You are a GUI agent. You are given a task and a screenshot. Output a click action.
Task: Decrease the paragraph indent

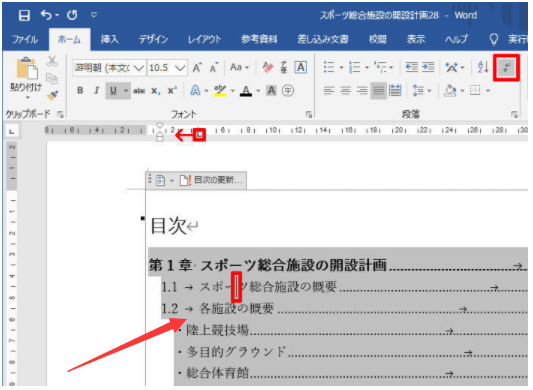pos(412,67)
